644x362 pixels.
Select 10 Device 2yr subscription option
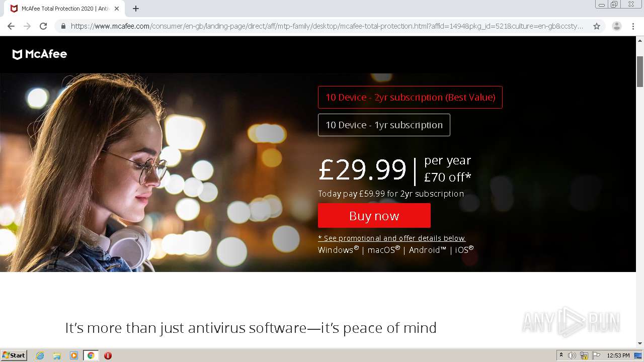[x=410, y=97]
